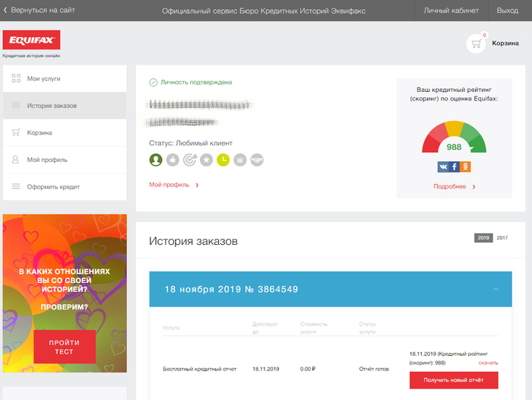The width and height of the screenshot is (532, 400).
Task: Go back via Вернуться на сайт arrow
Action: pos(5,11)
